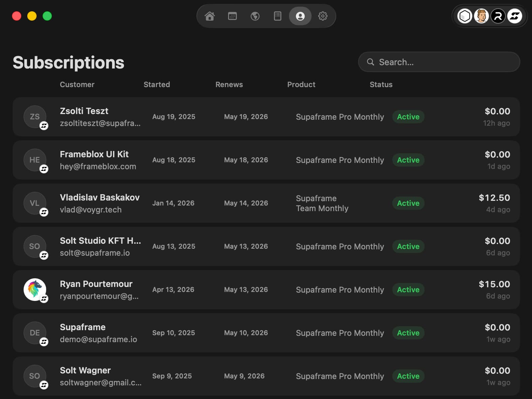Image resolution: width=532 pixels, height=399 pixels.
Task: Select the customers person icon in the navigation
Action: click(x=300, y=16)
